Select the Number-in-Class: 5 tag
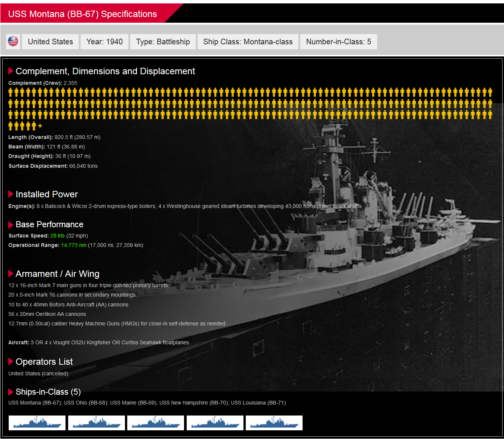Viewport: 504px width, 439px height. coord(339,42)
